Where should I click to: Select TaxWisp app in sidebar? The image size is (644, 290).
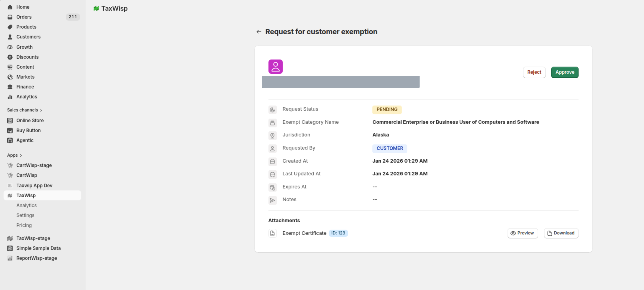(x=42, y=196)
